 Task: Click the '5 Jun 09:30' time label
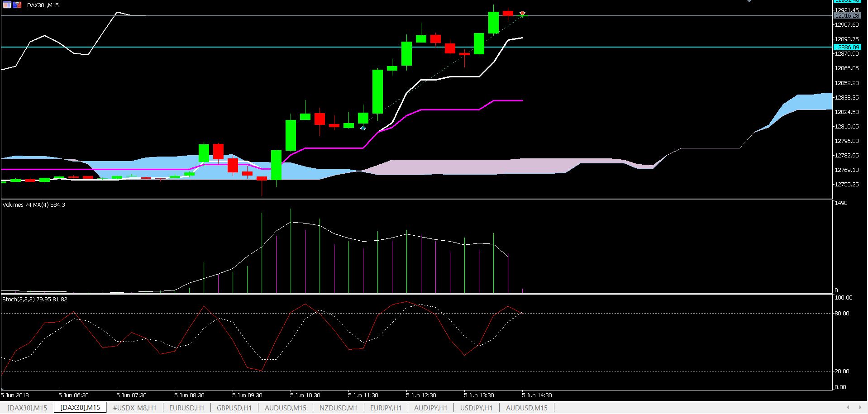point(247,395)
